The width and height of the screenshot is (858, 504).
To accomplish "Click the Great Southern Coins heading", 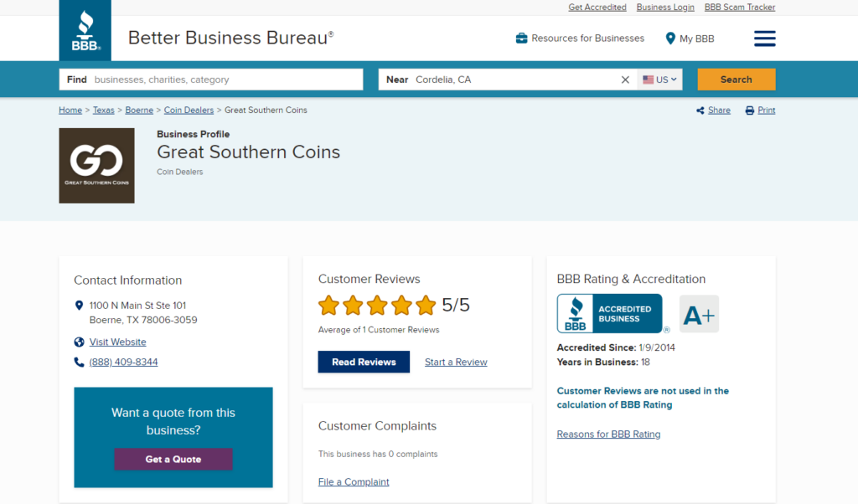I will (248, 152).
